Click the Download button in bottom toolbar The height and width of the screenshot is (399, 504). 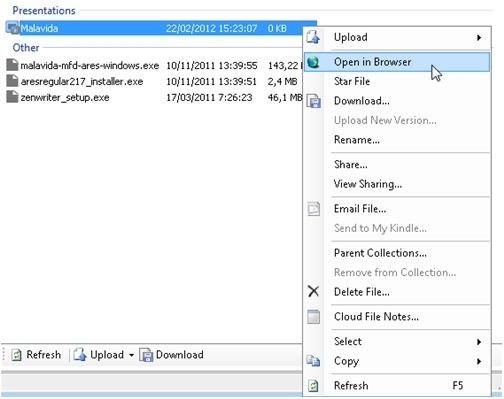pyautogui.click(x=171, y=355)
